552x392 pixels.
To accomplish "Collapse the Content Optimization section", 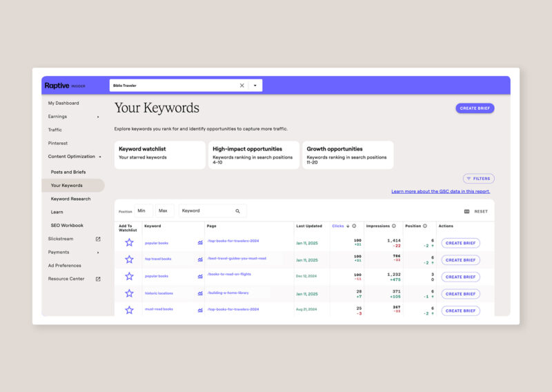I will click(100, 157).
